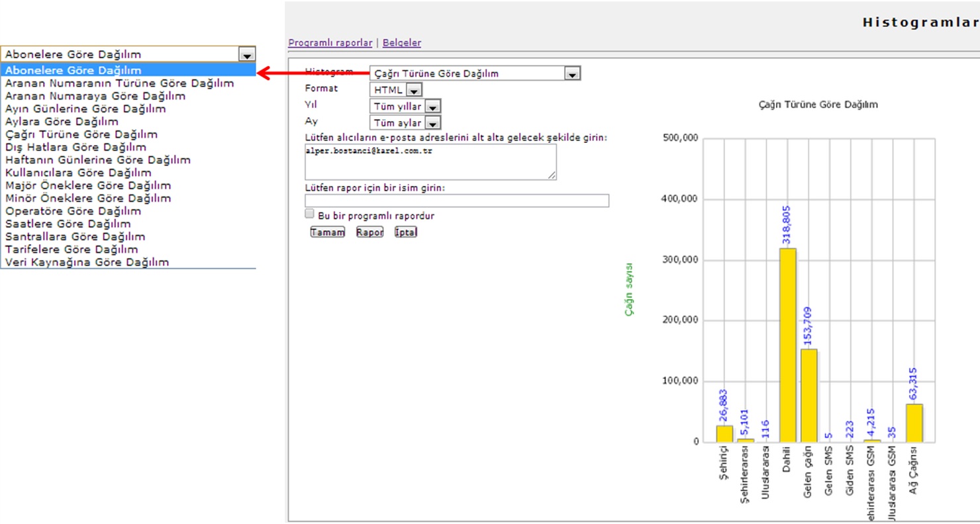The width and height of the screenshot is (980, 524).
Task: Click the Tamam button
Action: (327, 232)
